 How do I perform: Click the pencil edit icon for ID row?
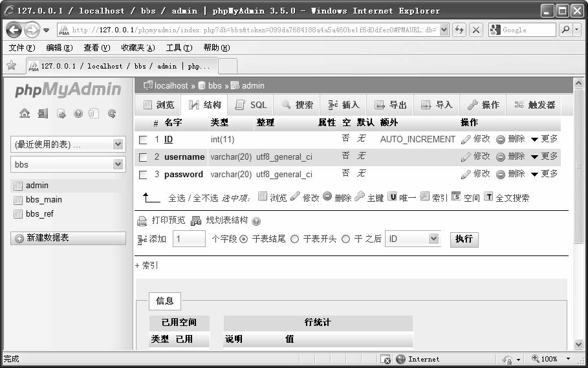point(466,140)
